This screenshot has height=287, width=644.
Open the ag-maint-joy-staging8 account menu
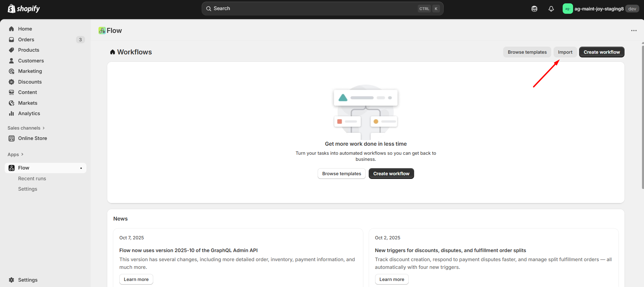click(x=599, y=9)
